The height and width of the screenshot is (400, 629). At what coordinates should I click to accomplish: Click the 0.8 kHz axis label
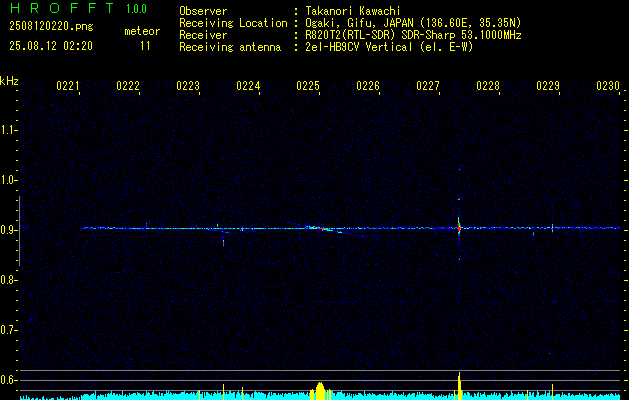7,280
